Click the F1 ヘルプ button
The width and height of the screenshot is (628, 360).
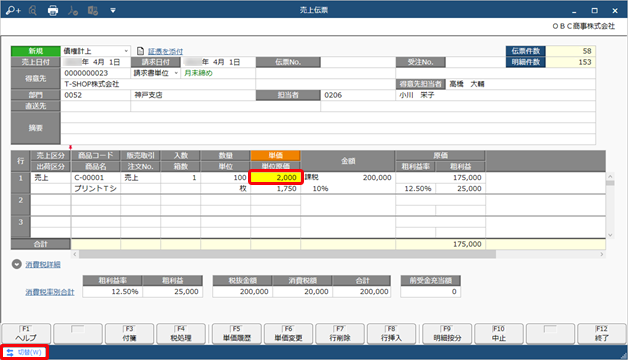[26, 334]
